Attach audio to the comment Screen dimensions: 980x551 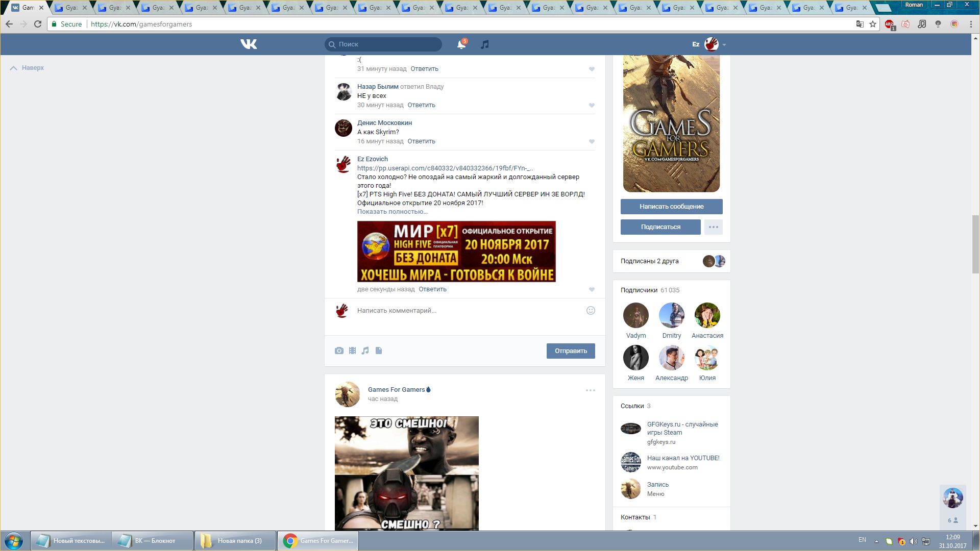(365, 350)
